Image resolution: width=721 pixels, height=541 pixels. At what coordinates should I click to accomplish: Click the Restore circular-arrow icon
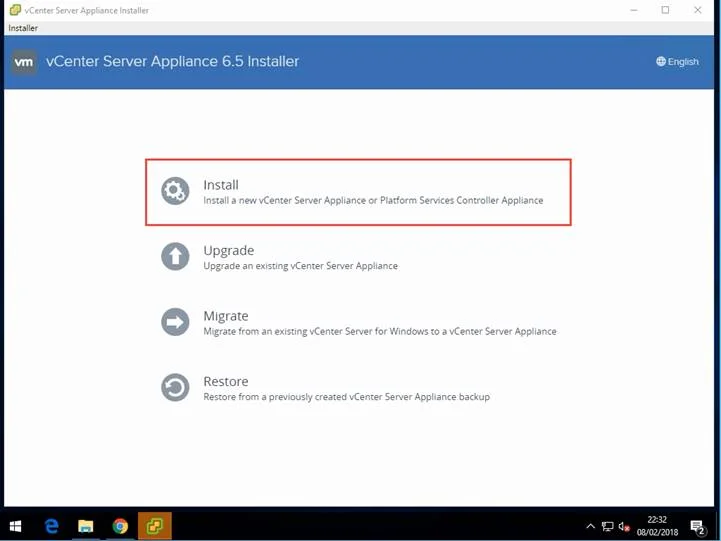(x=175, y=387)
